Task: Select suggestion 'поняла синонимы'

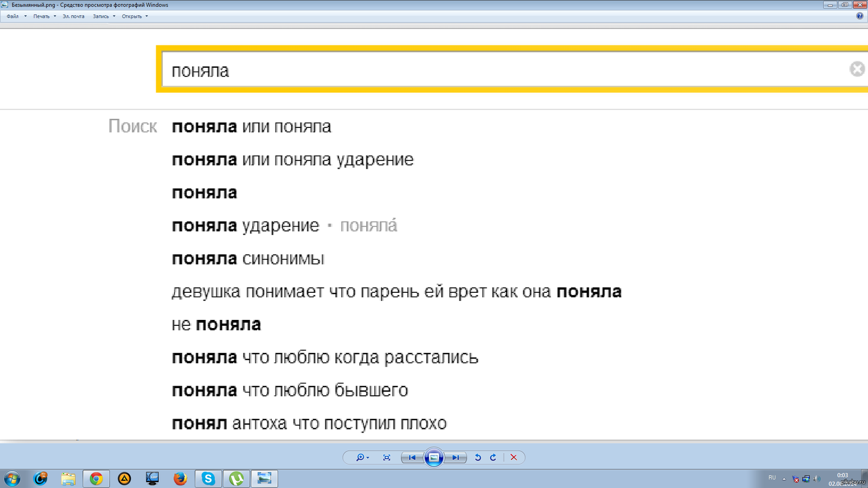Action: 248,259
